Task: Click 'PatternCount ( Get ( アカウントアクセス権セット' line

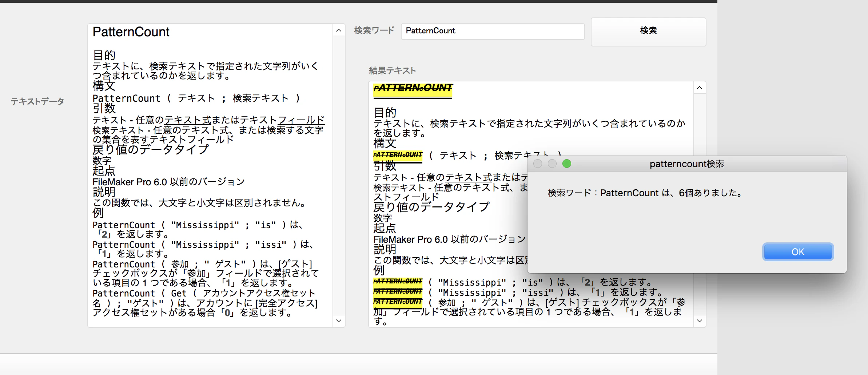Action: 204,293
